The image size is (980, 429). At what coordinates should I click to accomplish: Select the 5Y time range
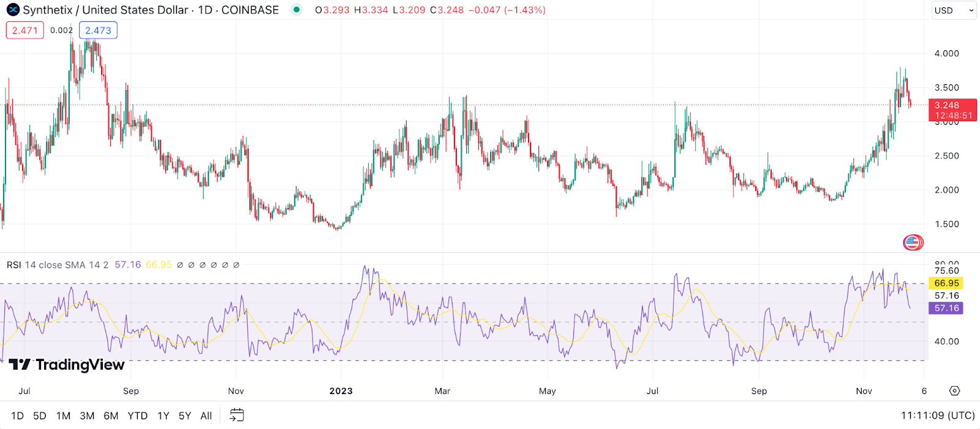pyautogui.click(x=185, y=416)
